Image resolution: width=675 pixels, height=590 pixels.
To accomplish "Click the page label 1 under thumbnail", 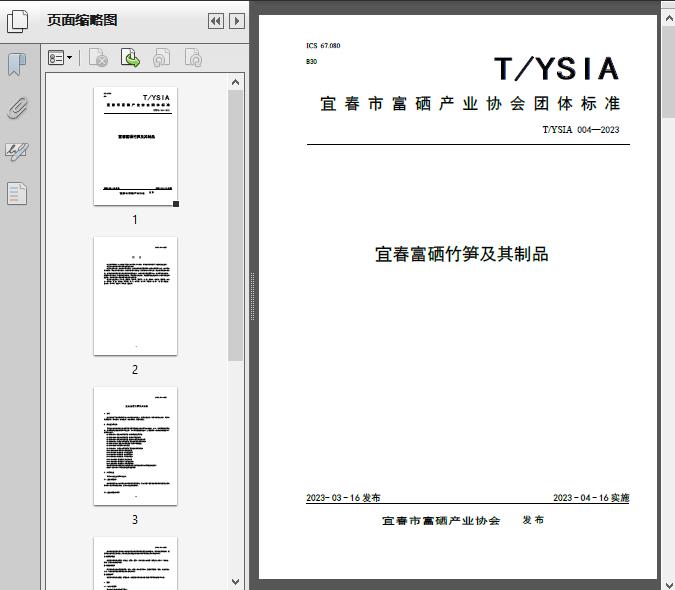I will pos(135,220).
